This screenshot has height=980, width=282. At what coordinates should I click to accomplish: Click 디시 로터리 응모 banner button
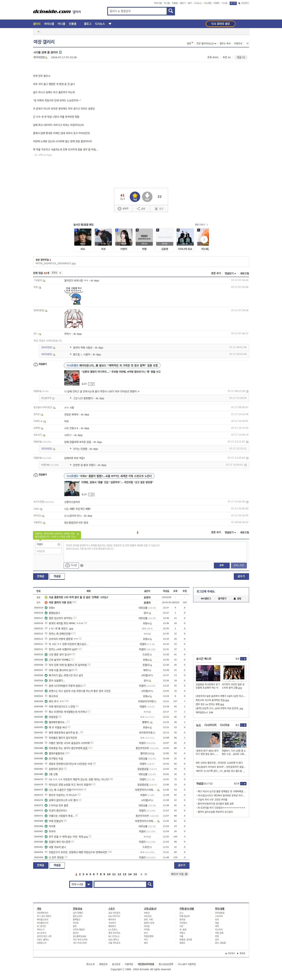point(220,24)
